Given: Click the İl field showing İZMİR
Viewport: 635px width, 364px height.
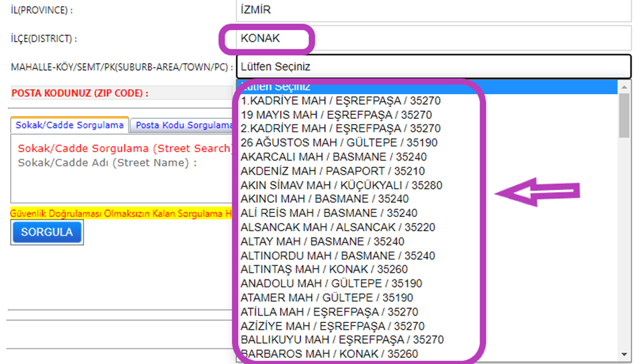Looking at the screenshot, I should (433, 10).
